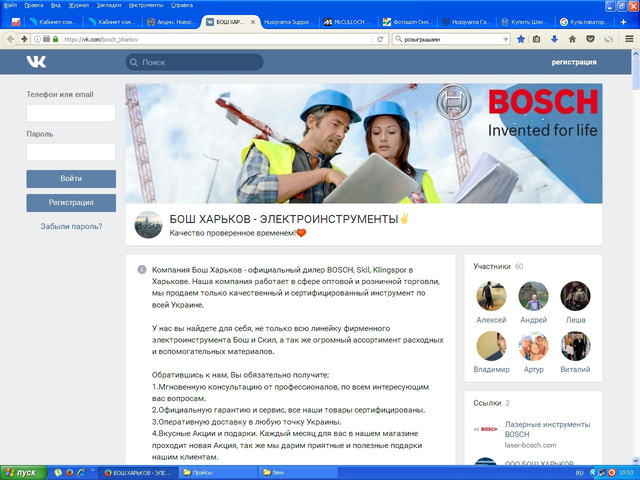Viewport: 640px width, 480px height.
Task: Open the BOSCH logo link thumbnail
Action: (x=485, y=429)
